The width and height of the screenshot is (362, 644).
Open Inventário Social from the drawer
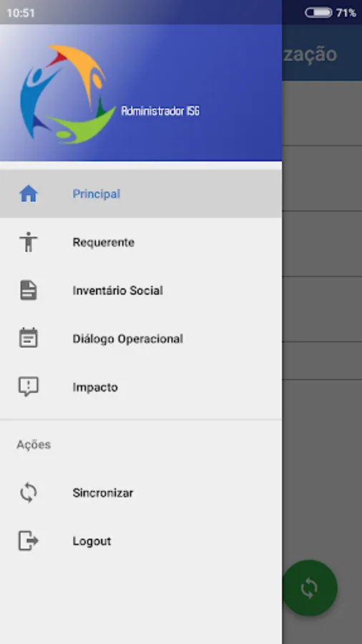pyautogui.click(x=141, y=291)
